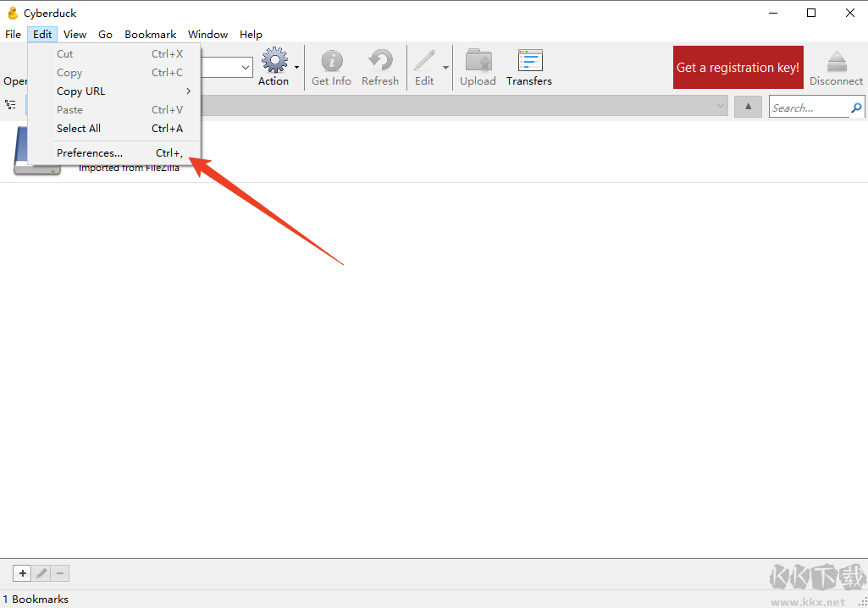
Task: Remove the bookmark with minus button
Action: (60, 573)
